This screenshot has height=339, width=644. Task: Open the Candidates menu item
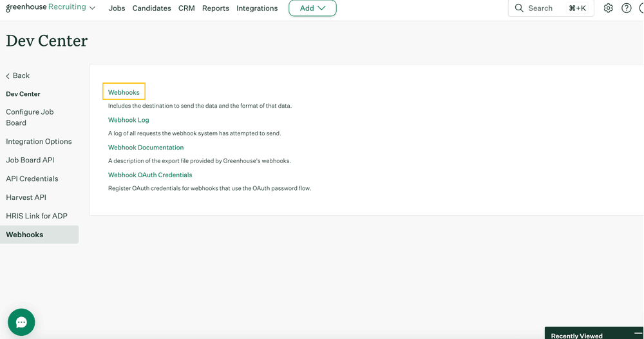pyautogui.click(x=151, y=8)
